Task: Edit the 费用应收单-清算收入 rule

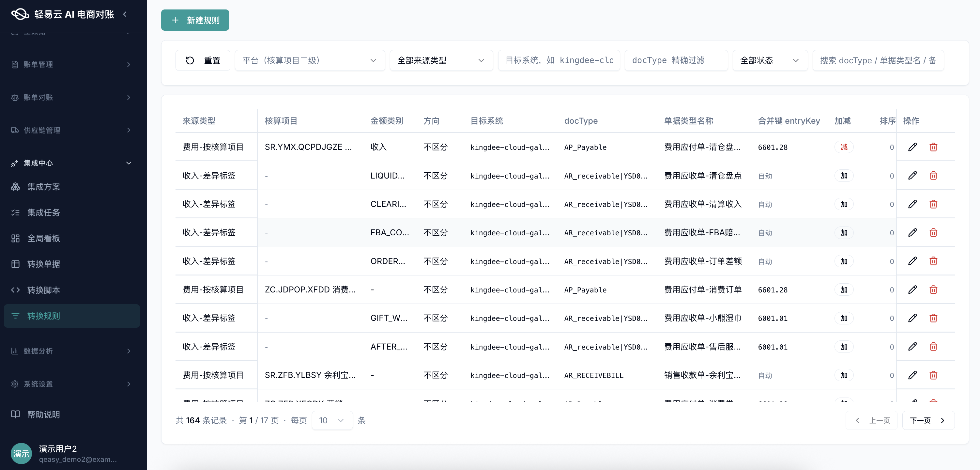Action: point(912,204)
